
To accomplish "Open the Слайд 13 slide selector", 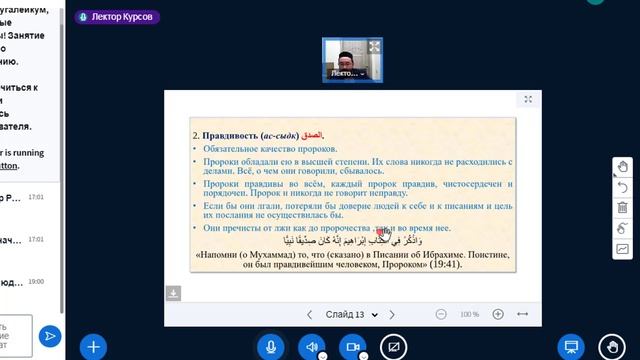I will (351, 315).
